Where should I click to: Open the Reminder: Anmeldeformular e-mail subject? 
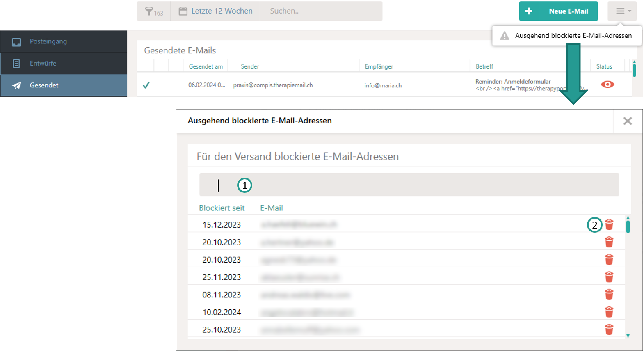513,82
